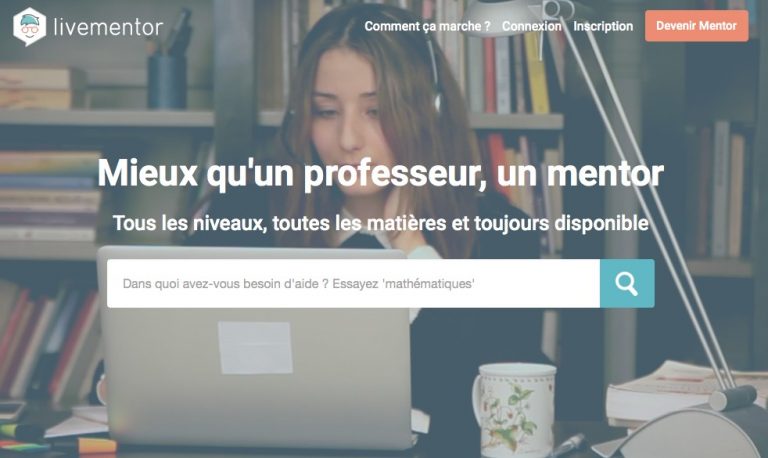The height and width of the screenshot is (458, 768).
Task: Click the blue pen holder on shelf
Action: pos(167,81)
